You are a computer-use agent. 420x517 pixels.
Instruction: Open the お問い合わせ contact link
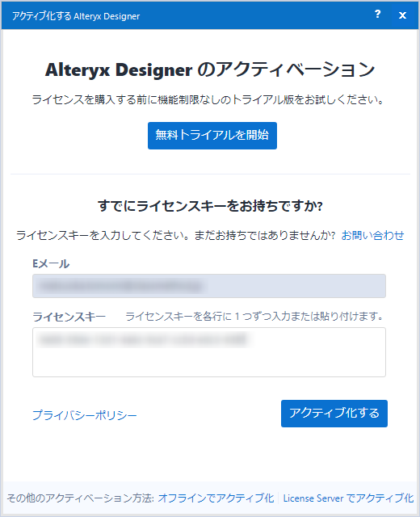pos(372,235)
